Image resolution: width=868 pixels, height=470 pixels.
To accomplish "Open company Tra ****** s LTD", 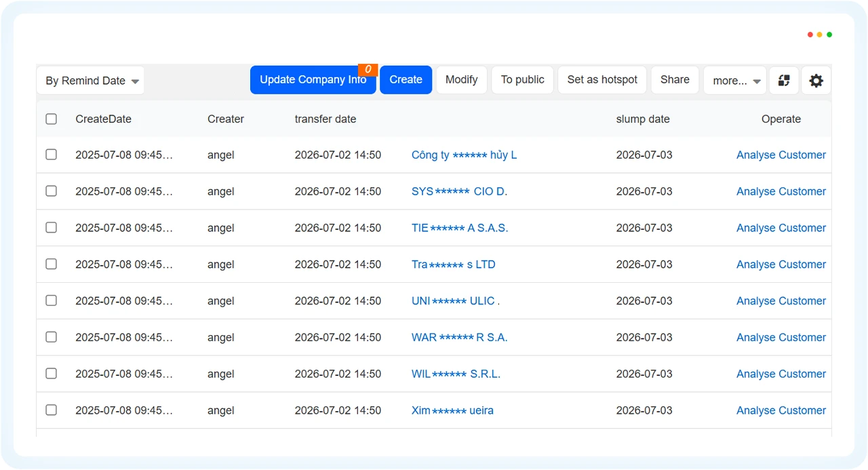I will coord(454,265).
